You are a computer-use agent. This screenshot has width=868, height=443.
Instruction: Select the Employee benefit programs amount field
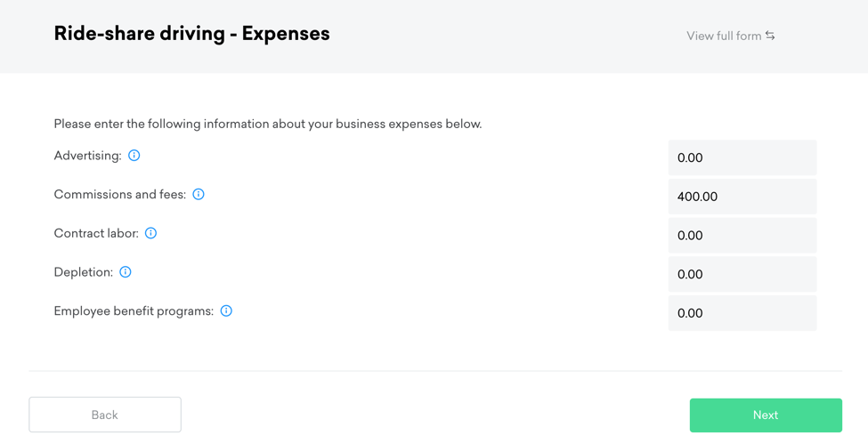pos(742,313)
